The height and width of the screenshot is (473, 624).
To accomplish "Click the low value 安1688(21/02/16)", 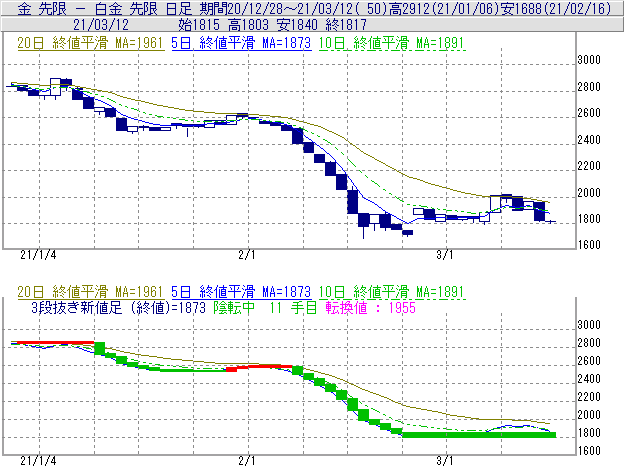I will click(x=556, y=8).
